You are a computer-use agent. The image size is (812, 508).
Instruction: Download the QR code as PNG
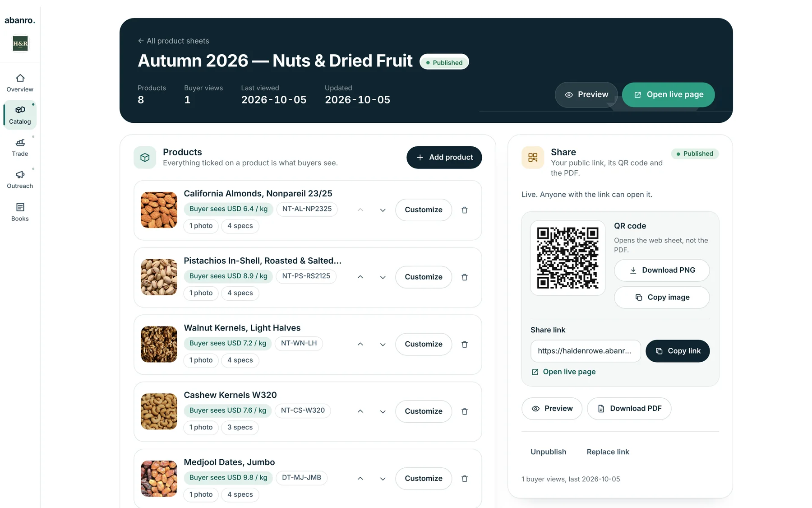click(x=662, y=270)
